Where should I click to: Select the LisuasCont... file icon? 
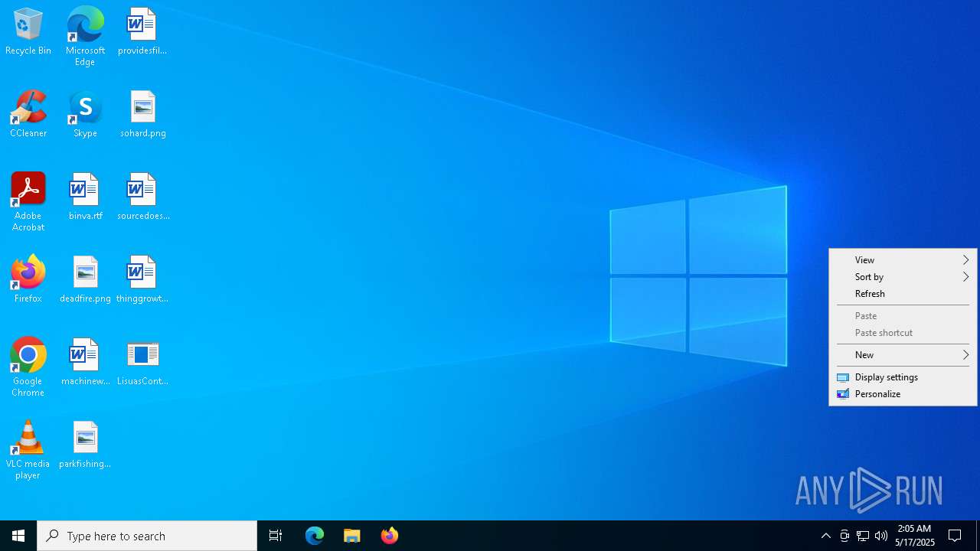click(142, 363)
